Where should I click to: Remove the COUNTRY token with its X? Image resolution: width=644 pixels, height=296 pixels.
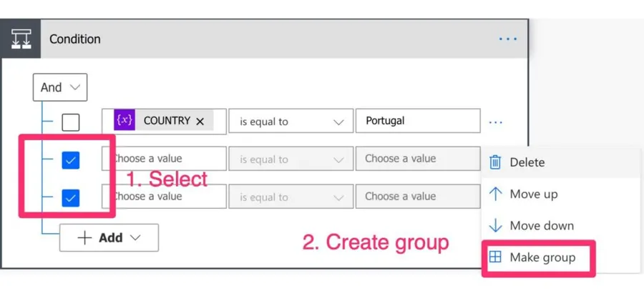click(200, 122)
